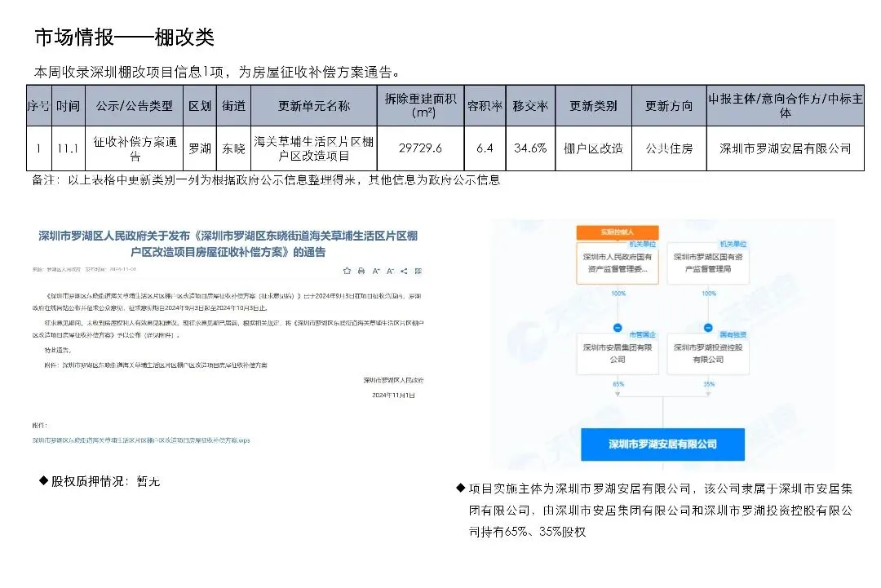
Task: Decrease font size with the A- icon
Action: pos(390,271)
